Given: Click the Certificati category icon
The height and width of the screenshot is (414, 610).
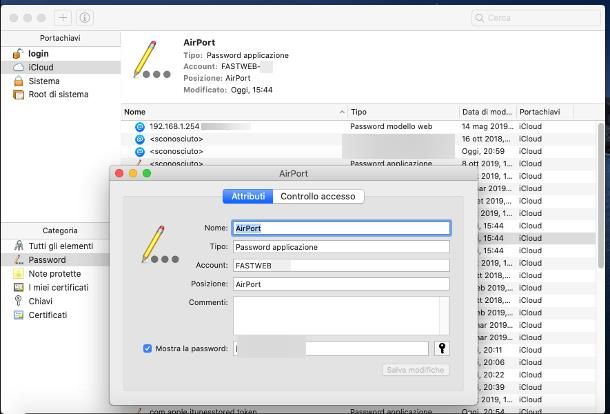Looking at the screenshot, I should pos(18,315).
